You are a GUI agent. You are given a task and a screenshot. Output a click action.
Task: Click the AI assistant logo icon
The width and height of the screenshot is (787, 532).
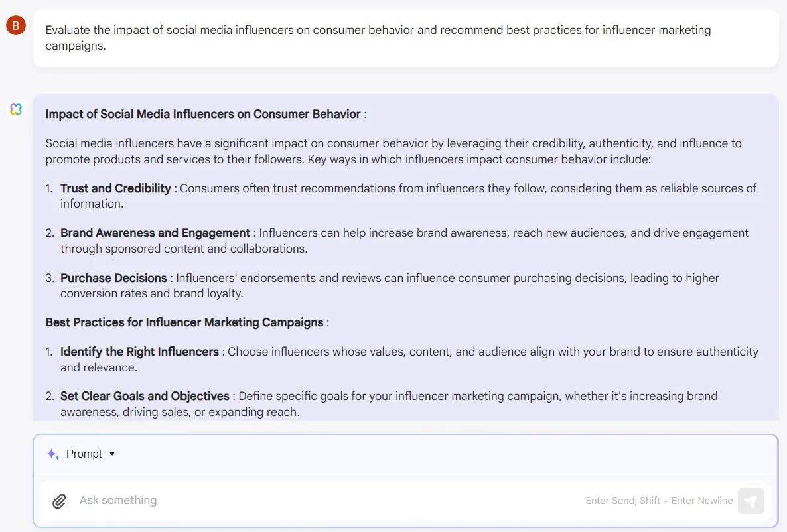coord(16,109)
